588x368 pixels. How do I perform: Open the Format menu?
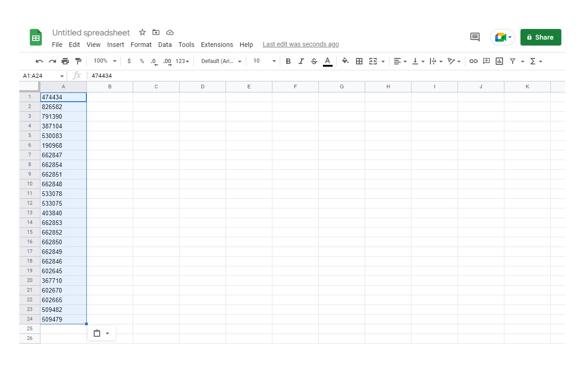141,45
